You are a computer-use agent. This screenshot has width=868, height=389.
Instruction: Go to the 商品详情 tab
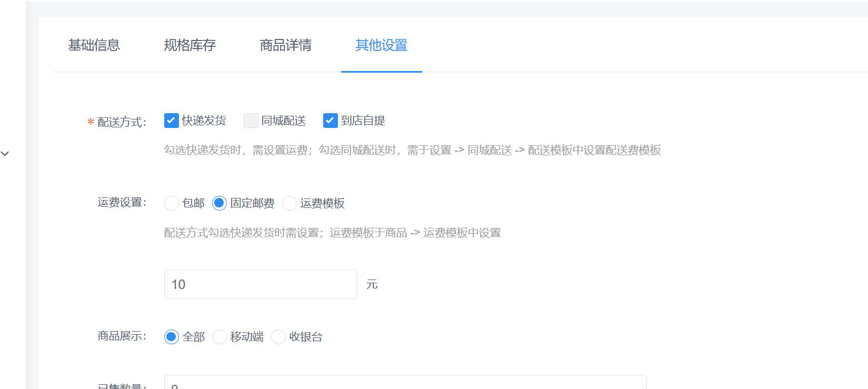pyautogui.click(x=285, y=45)
